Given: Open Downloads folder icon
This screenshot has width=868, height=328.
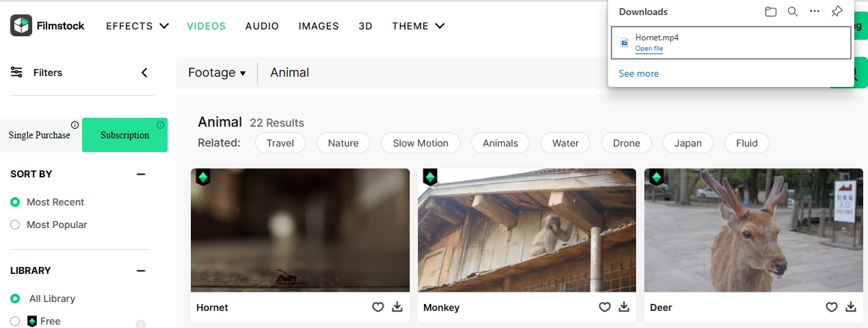Looking at the screenshot, I should click(x=771, y=12).
